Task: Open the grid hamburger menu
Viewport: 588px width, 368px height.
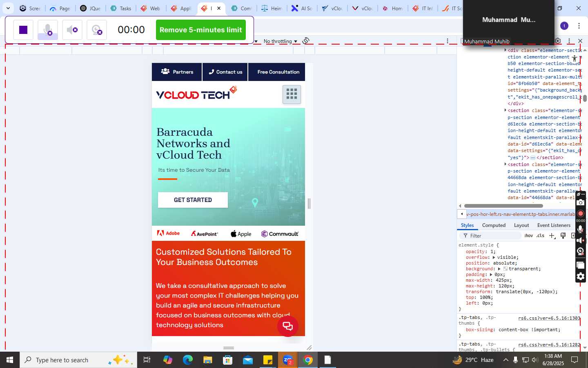Action: 292,94
